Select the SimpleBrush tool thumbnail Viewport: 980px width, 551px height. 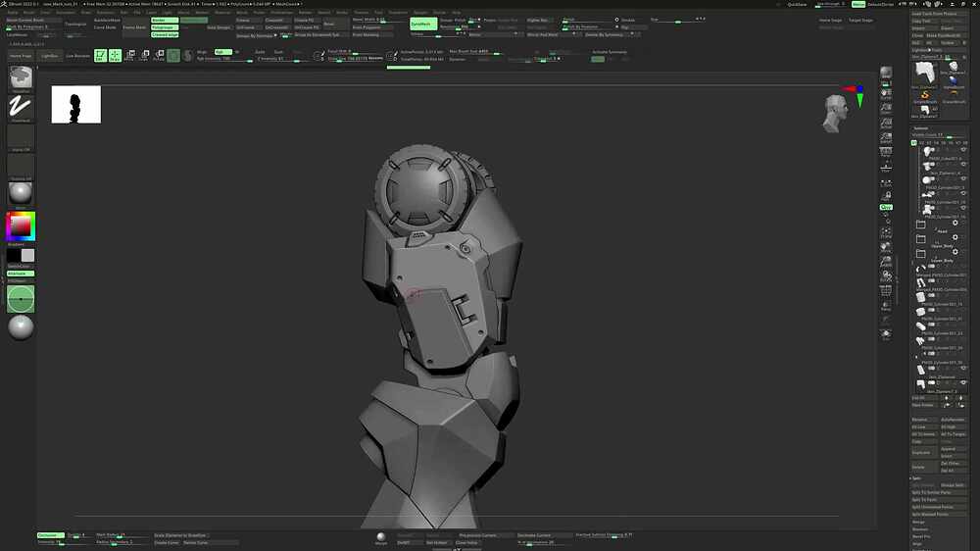[925, 96]
